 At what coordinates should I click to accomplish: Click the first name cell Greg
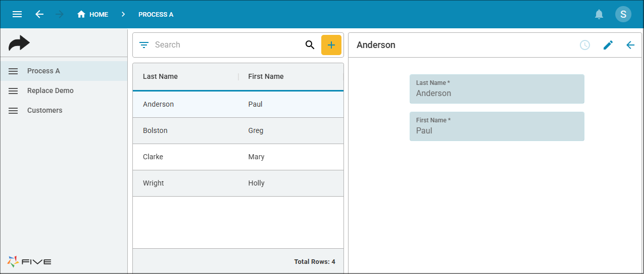(x=256, y=130)
